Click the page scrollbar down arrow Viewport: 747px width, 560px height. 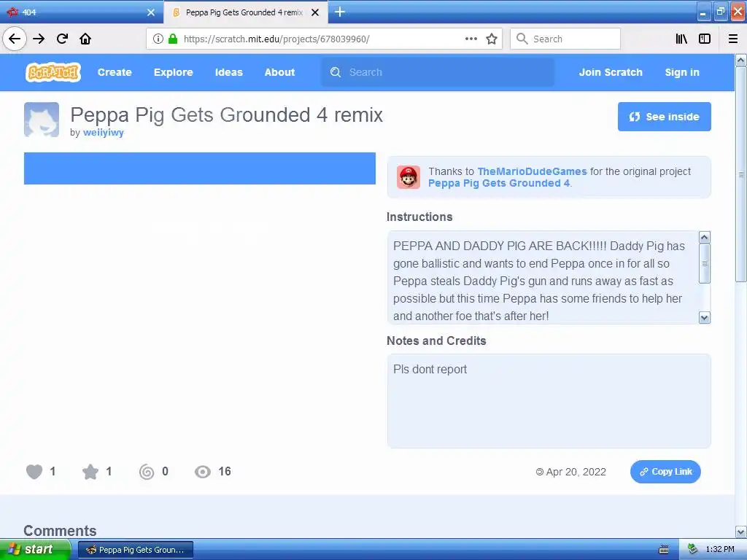(740, 532)
